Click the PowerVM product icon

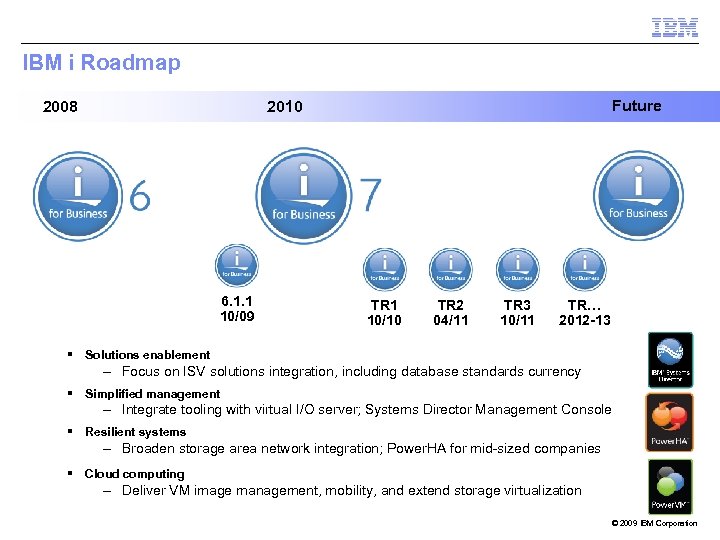pos(670,487)
